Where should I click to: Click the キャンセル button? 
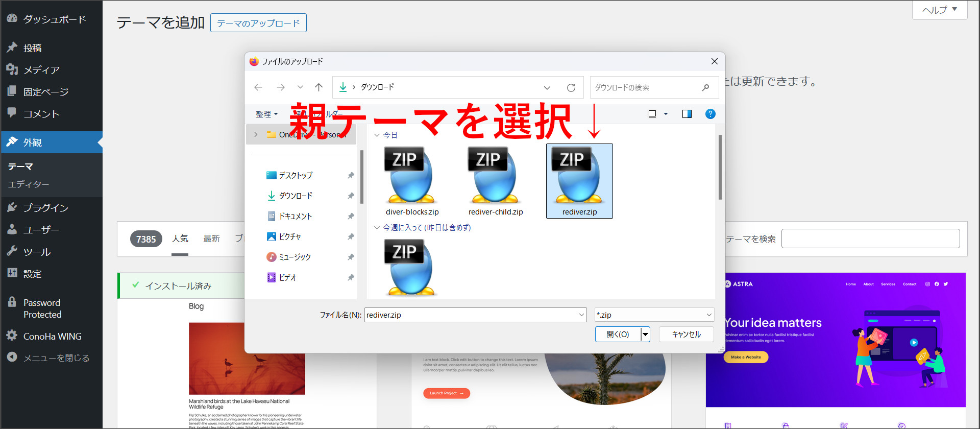686,334
